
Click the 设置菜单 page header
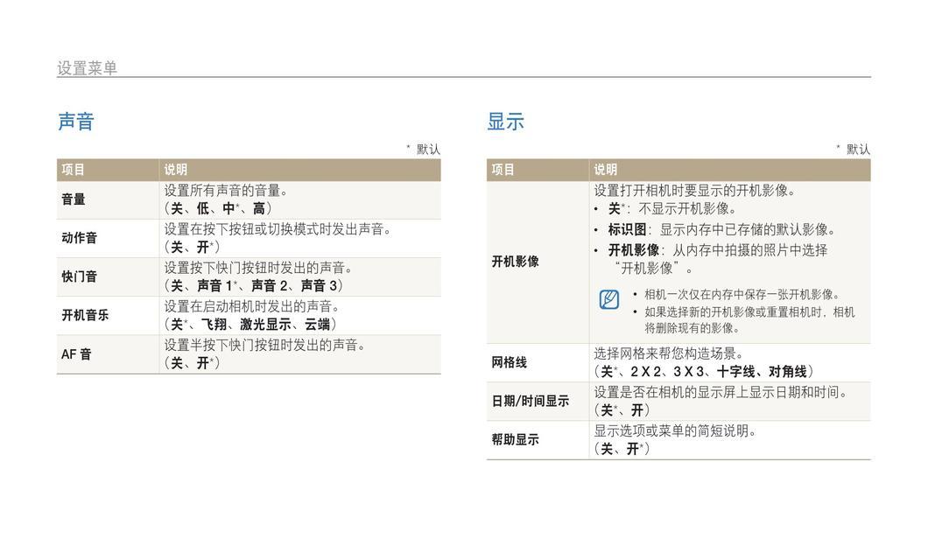(87, 68)
